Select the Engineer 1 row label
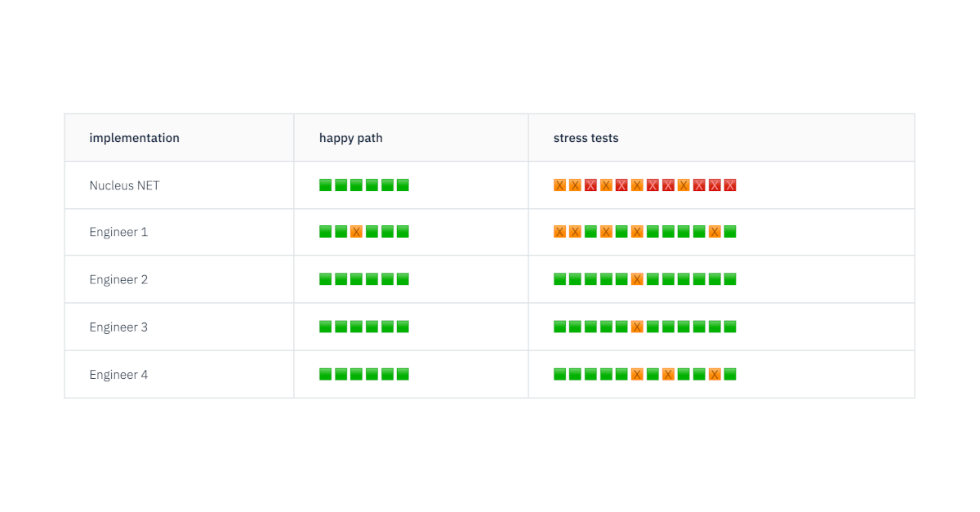 pyautogui.click(x=118, y=232)
